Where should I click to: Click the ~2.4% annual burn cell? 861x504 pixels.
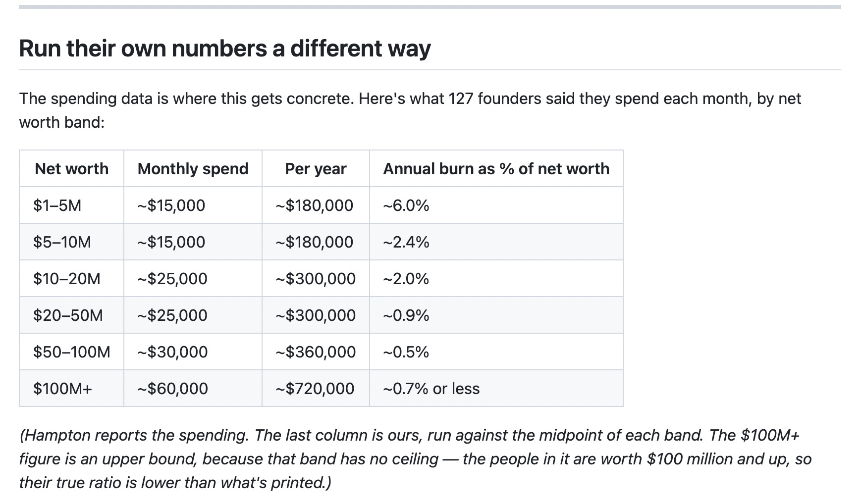pos(496,242)
